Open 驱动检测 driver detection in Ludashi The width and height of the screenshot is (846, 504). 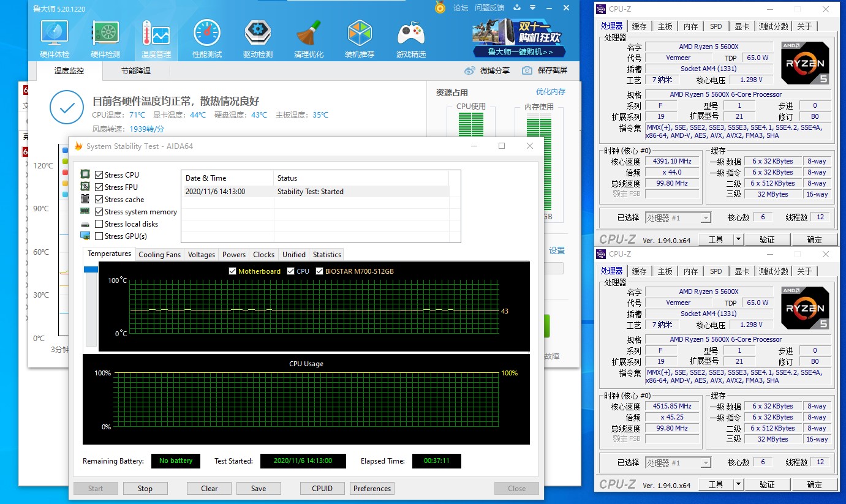258,39
